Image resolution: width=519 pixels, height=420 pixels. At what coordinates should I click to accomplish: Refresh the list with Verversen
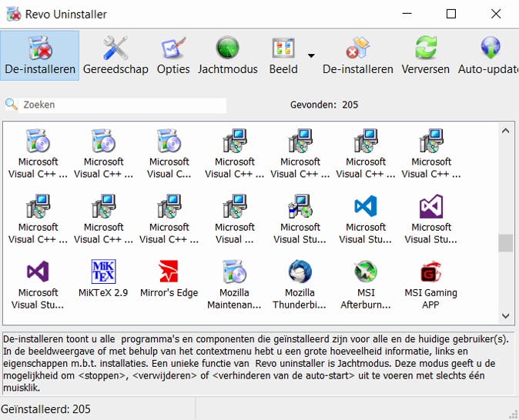click(x=425, y=55)
